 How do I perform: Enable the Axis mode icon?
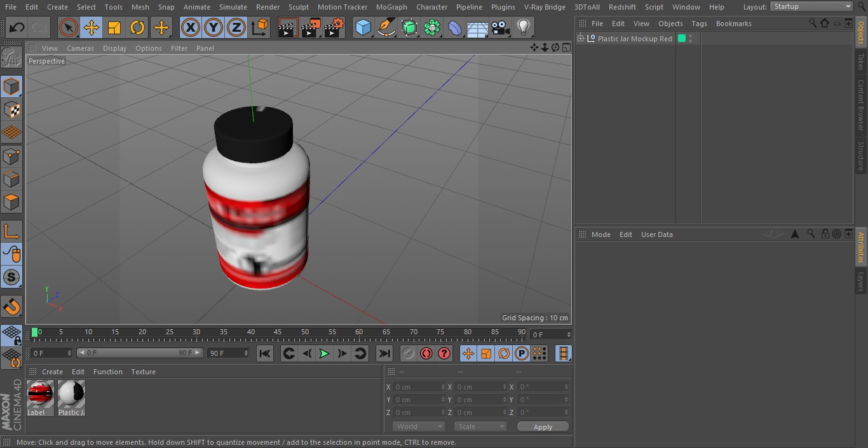[x=11, y=231]
